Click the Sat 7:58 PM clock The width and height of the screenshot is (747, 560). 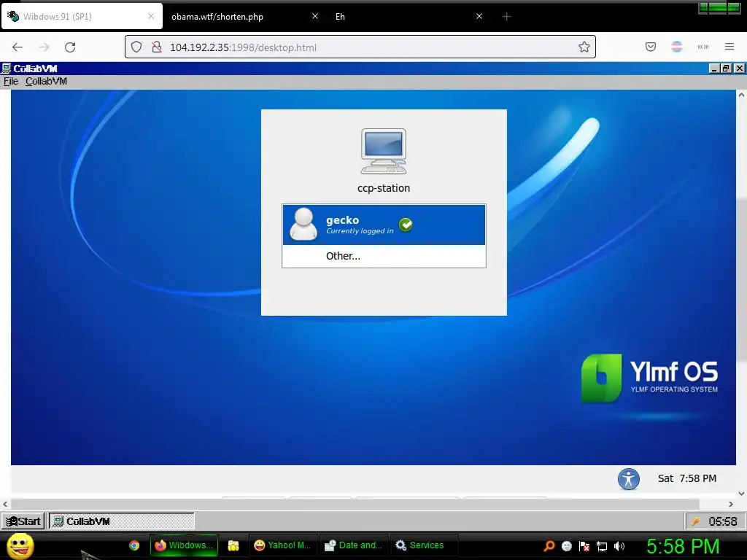tap(687, 478)
